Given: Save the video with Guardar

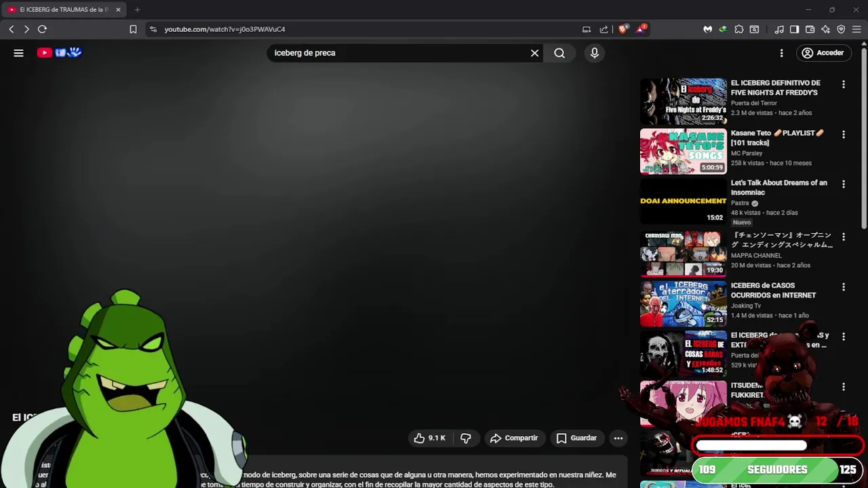Looking at the screenshot, I should (x=576, y=438).
